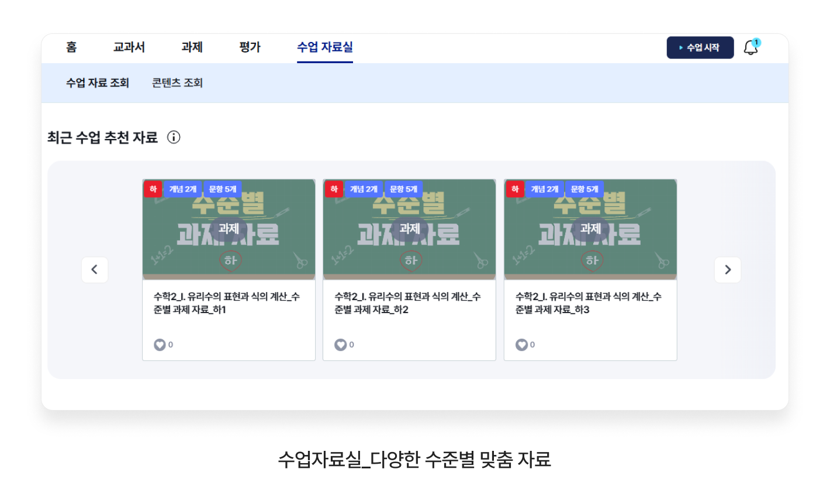The image size is (830, 504).
Task: Like the 하1 card with heart icon
Action: pyautogui.click(x=160, y=345)
